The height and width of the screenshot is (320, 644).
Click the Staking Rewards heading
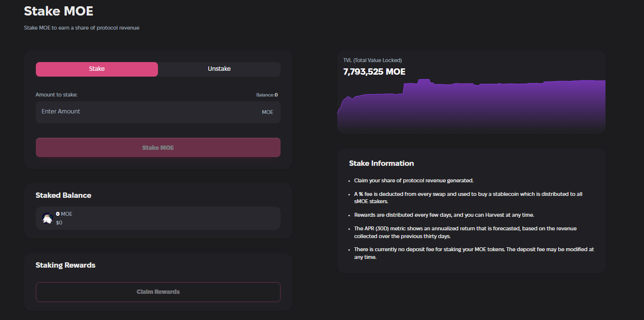[65, 265]
